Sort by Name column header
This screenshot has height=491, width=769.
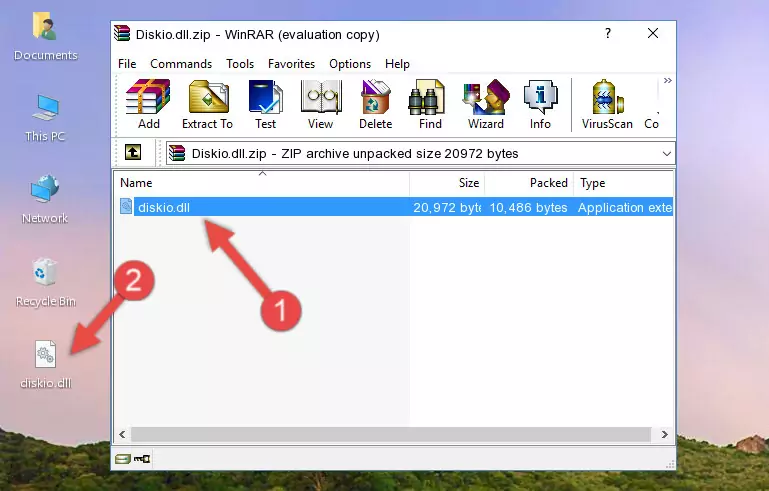262,183
